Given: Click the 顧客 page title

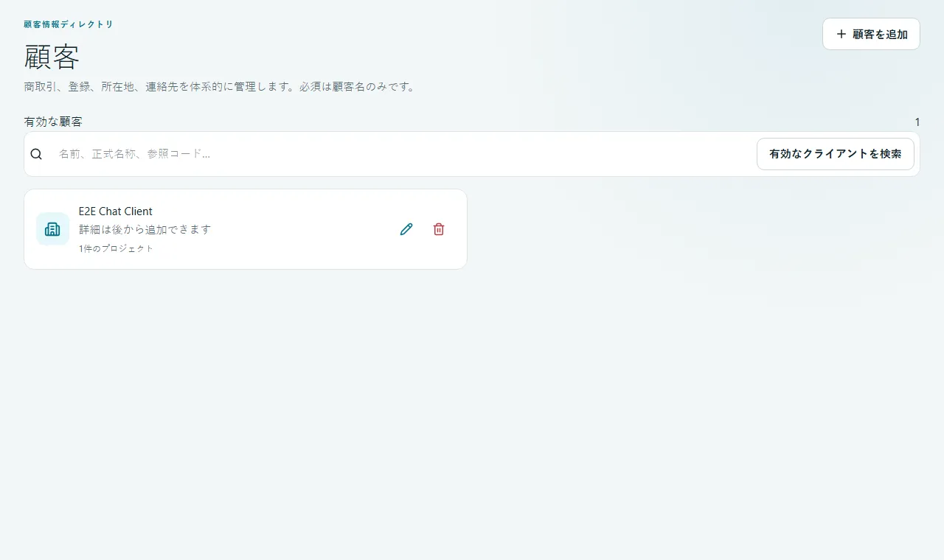Looking at the screenshot, I should [x=52, y=57].
